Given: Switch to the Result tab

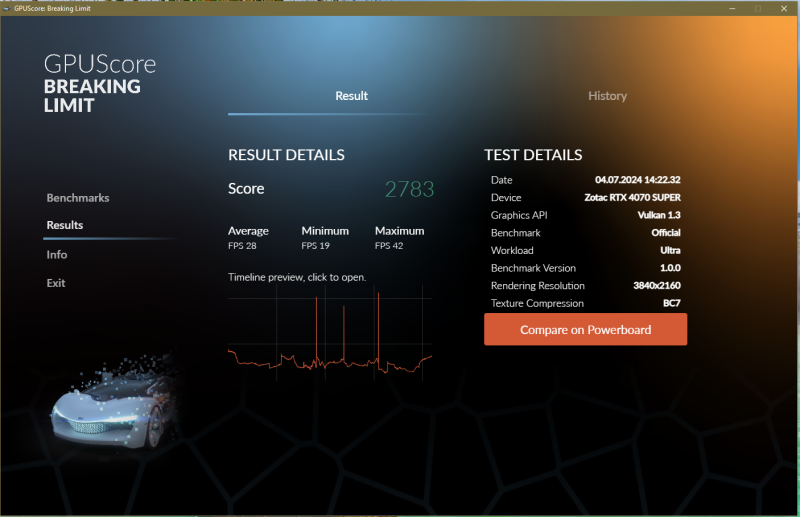Looking at the screenshot, I should point(352,96).
